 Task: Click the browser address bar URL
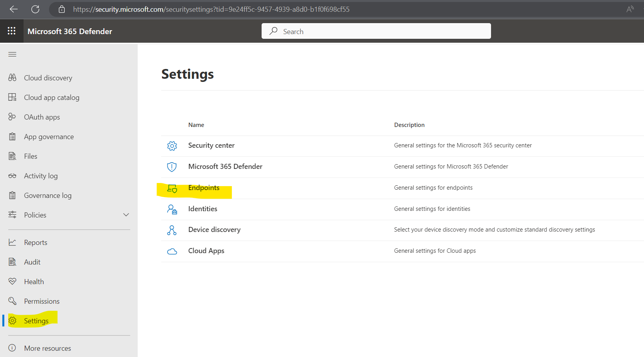click(211, 9)
